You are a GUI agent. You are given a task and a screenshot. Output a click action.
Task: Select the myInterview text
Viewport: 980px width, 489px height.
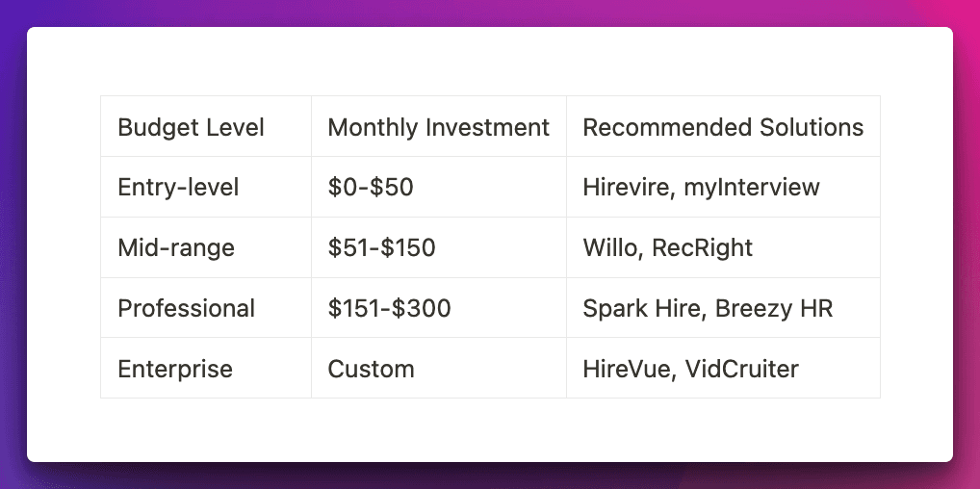pyautogui.click(x=752, y=187)
